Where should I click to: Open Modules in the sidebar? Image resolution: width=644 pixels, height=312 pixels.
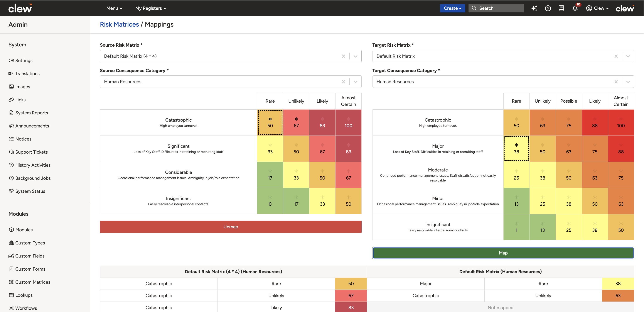click(20, 230)
